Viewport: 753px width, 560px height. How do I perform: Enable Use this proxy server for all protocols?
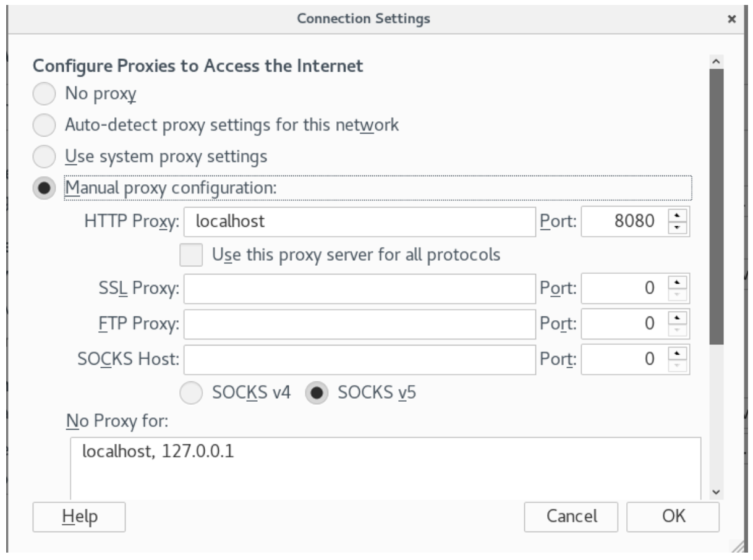191,255
